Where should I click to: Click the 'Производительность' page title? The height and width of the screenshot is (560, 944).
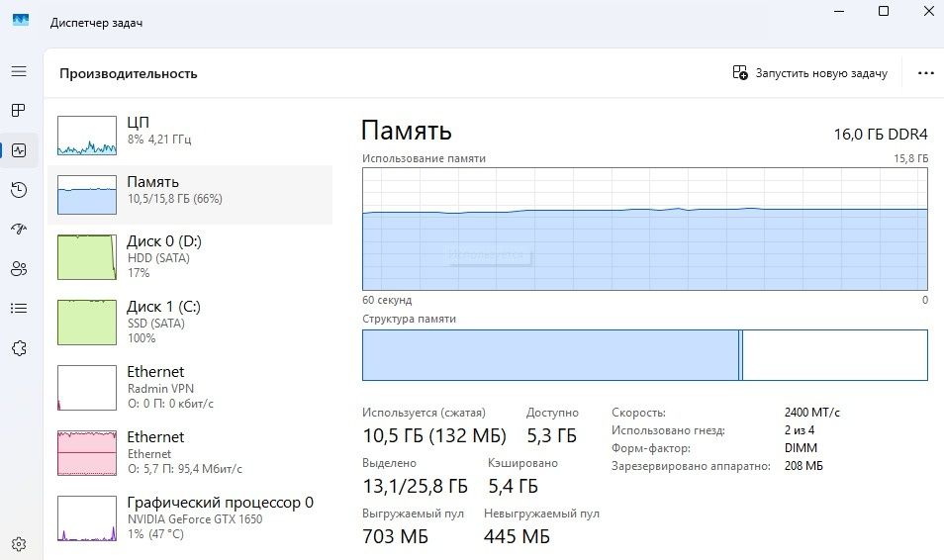point(129,73)
